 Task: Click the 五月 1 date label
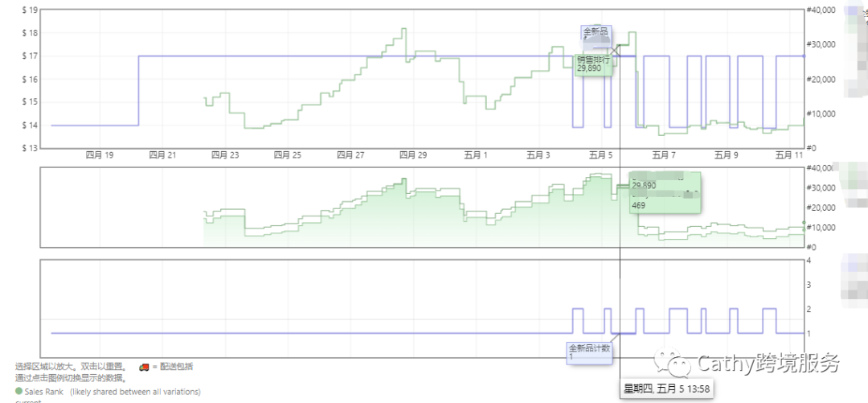pyautogui.click(x=476, y=156)
